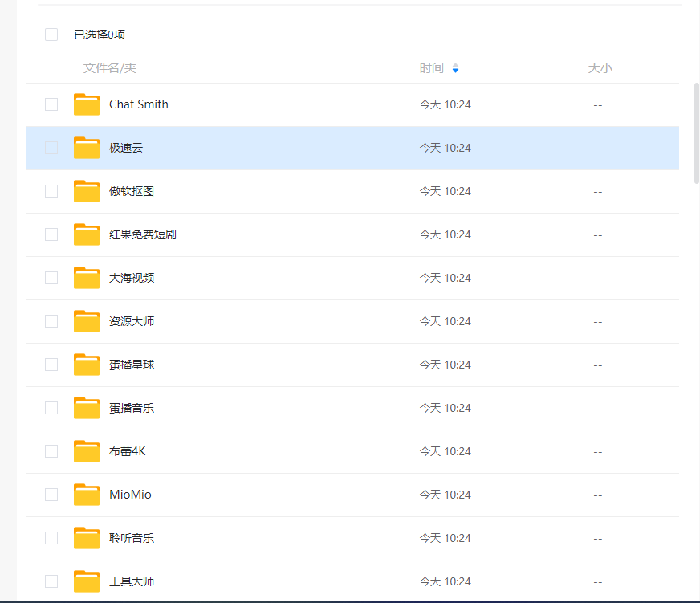The height and width of the screenshot is (603, 700).
Task: Tick the select-all checkbox beside 已选择0项
Action: tap(51, 35)
